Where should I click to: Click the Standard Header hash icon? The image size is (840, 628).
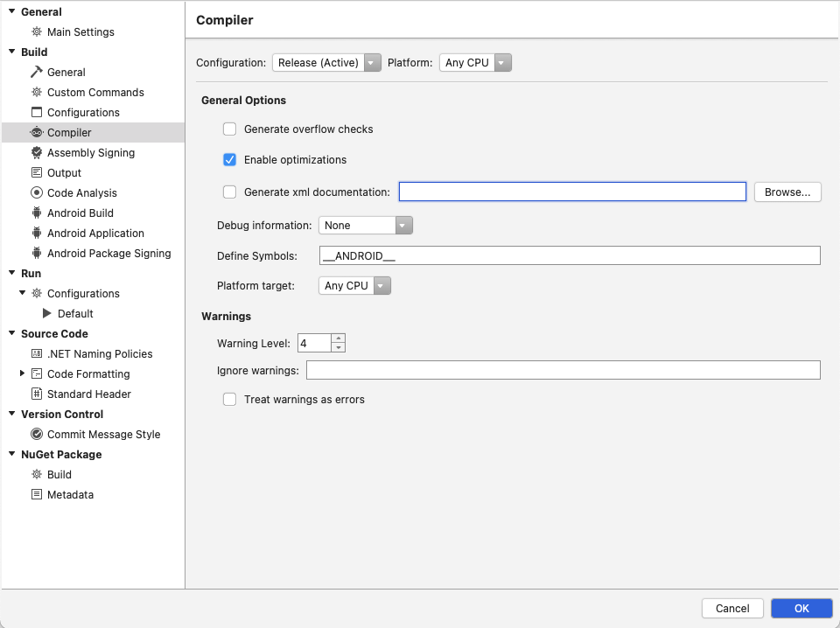[37, 394]
